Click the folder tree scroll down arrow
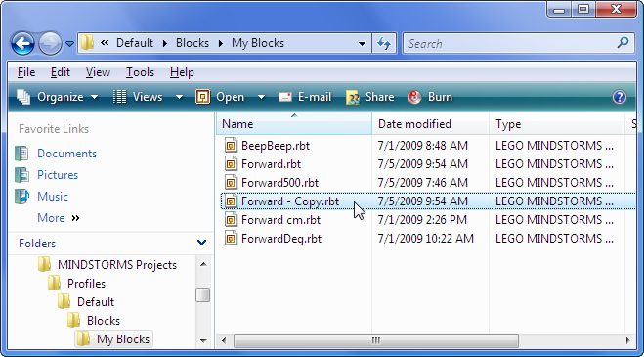The width and height of the screenshot is (644, 357). click(x=203, y=341)
